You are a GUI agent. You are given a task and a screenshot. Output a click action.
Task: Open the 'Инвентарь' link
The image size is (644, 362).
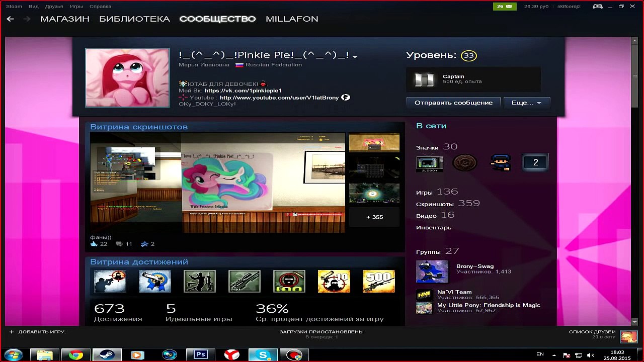(x=434, y=228)
